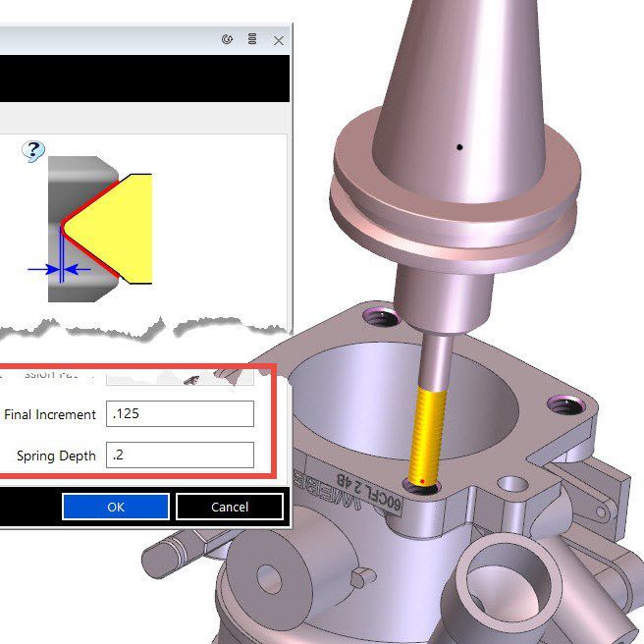Click the Spring Depth label

click(56, 456)
